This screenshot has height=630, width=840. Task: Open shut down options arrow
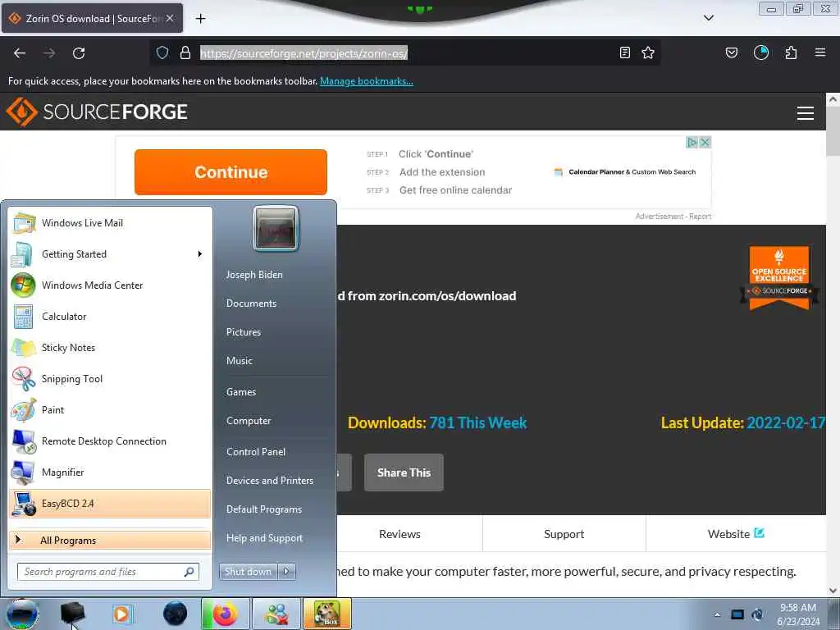[286, 572]
